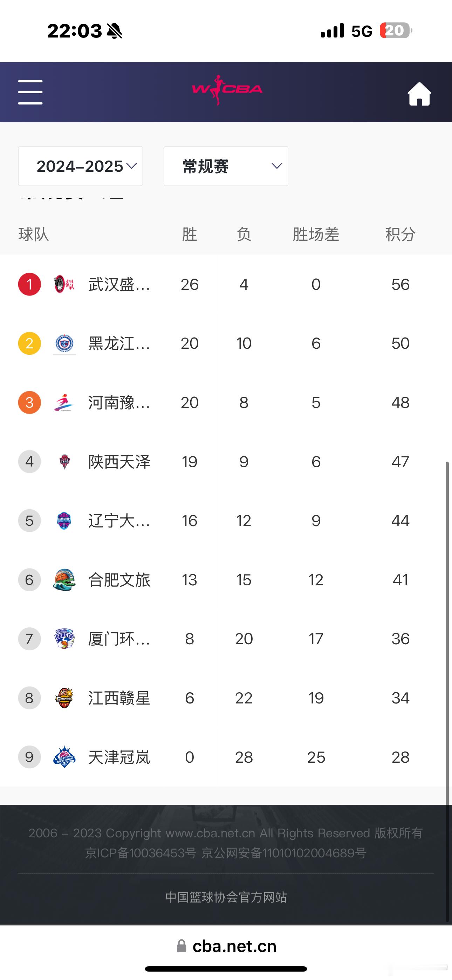Open the 2024–2025 season dropdown
Viewport: 452px width, 980px height.
(81, 166)
